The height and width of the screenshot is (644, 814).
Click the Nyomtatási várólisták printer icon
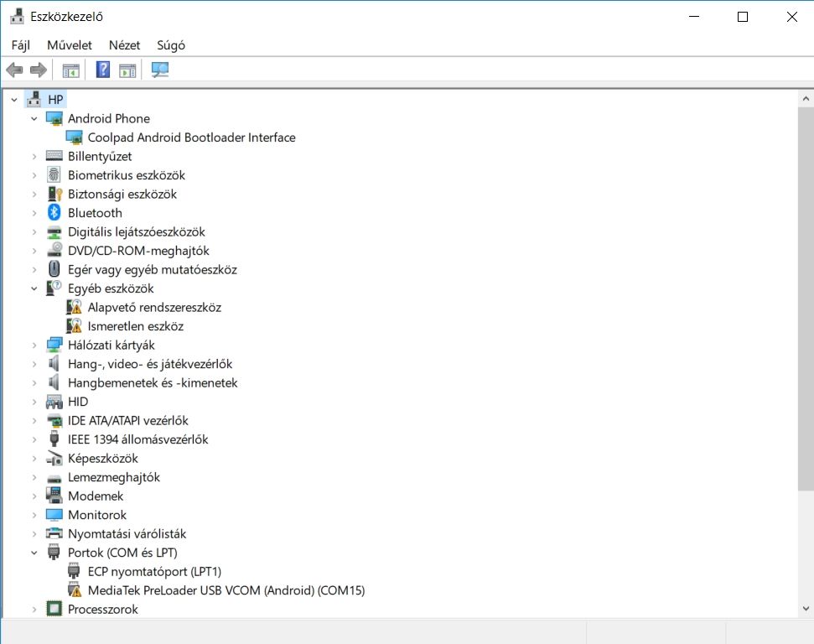[54, 533]
